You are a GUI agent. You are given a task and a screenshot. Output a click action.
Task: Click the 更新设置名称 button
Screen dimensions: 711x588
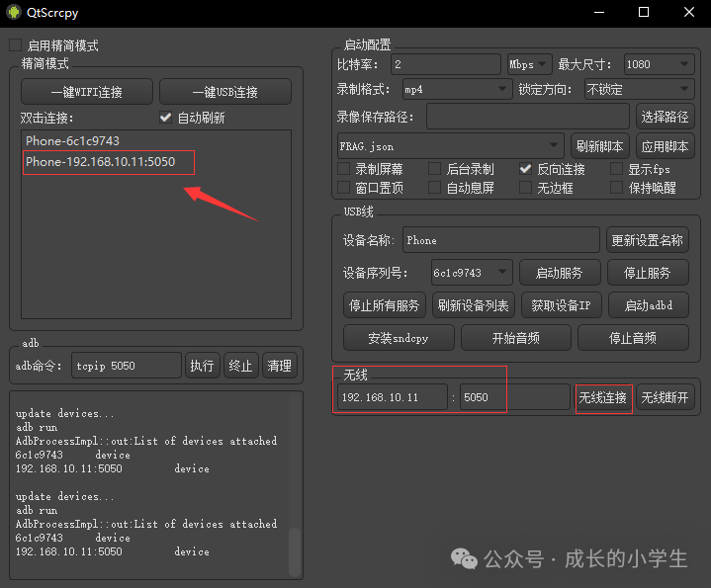(x=647, y=239)
